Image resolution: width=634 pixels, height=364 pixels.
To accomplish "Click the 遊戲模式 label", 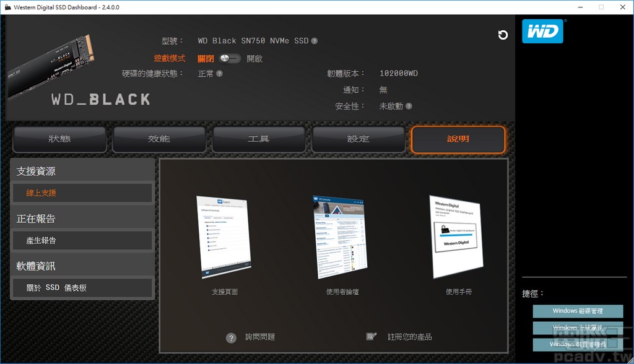I will point(170,59).
